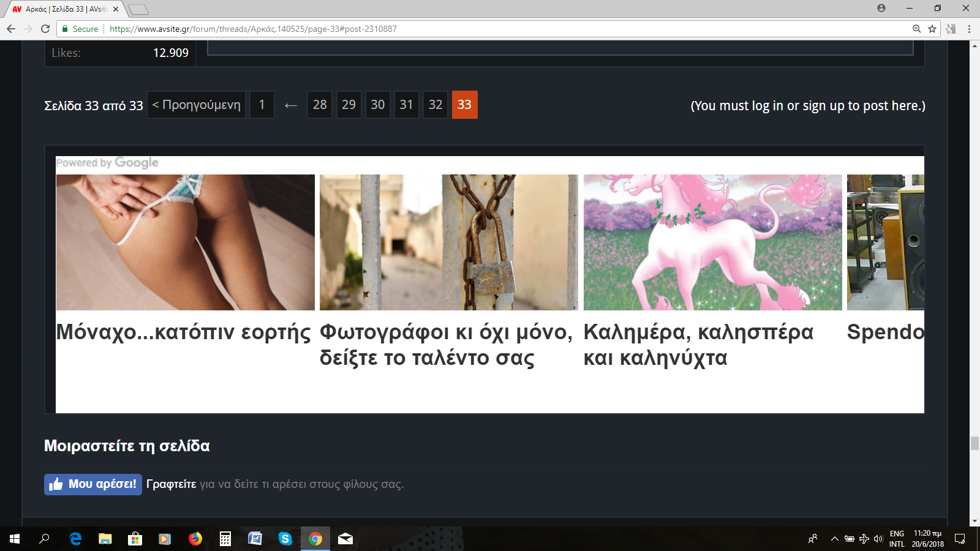Go back using the browser back arrow
980x551 pixels.
click(11, 29)
